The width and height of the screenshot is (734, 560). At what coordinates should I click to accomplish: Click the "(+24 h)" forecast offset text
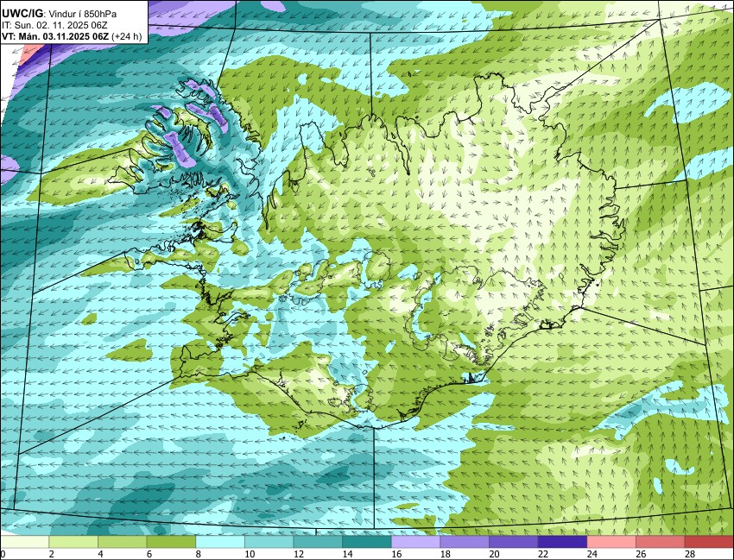pyautogui.click(x=127, y=37)
